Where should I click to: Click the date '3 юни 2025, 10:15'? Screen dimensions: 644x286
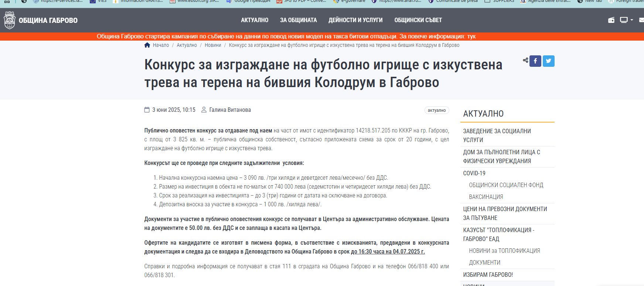tap(174, 110)
